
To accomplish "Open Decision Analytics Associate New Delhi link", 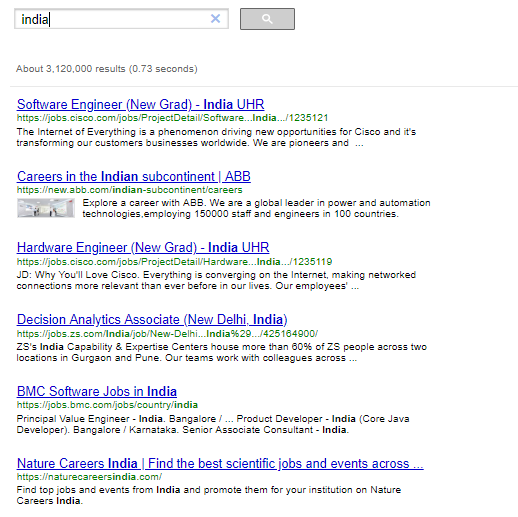I will coord(152,319).
